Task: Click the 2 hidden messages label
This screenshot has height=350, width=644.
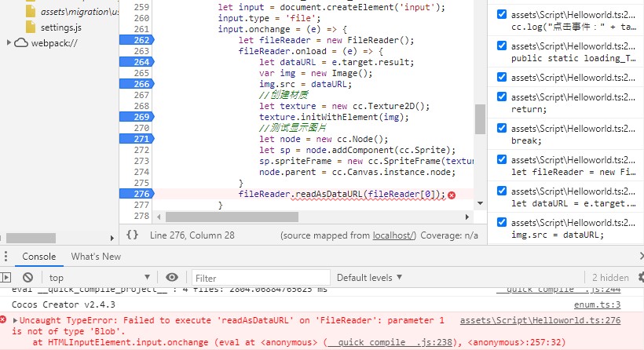Action: [x=610, y=278]
